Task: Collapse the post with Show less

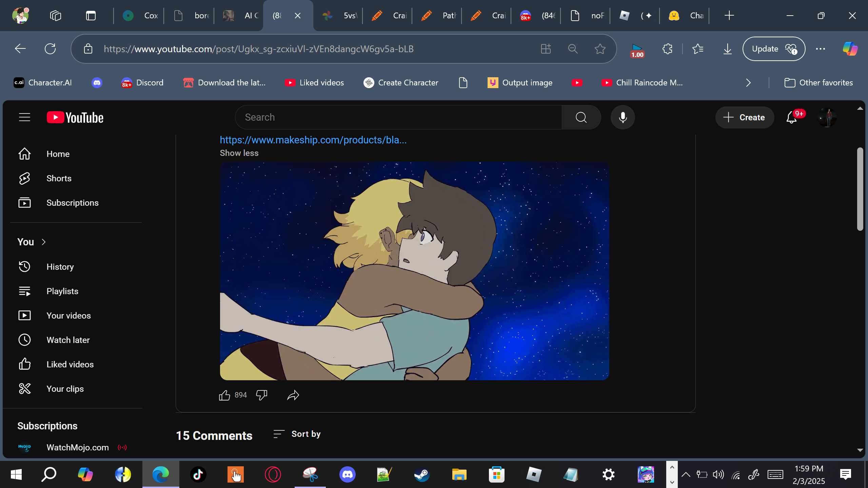Action: 239,153
